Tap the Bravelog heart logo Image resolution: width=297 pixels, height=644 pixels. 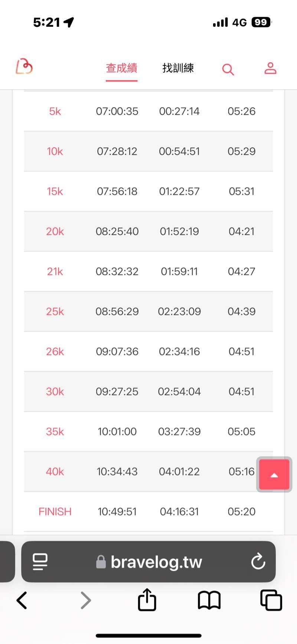tap(24, 67)
